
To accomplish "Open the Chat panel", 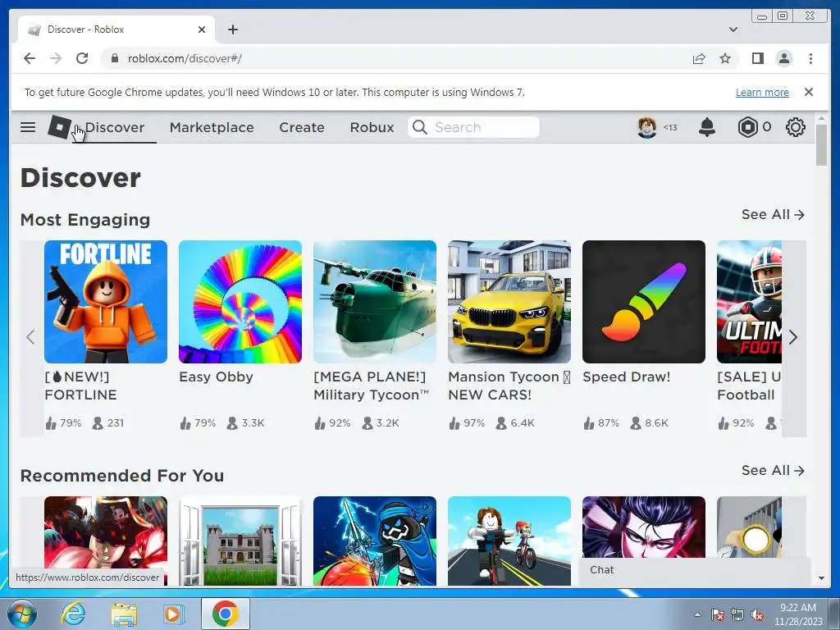I will tap(695, 570).
